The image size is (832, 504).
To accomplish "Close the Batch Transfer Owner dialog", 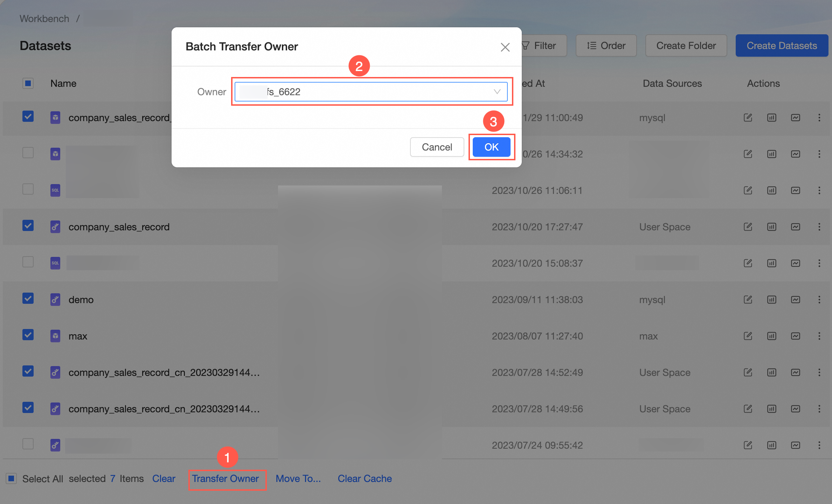I will 505,47.
